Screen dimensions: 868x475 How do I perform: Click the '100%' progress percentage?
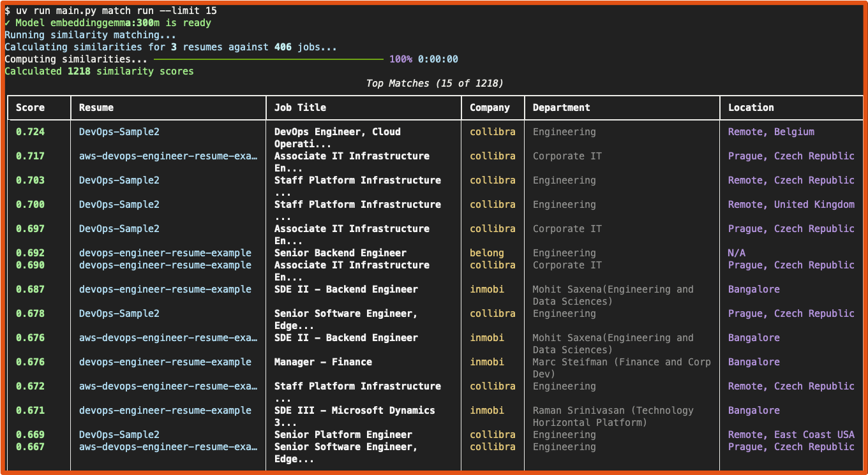click(401, 59)
